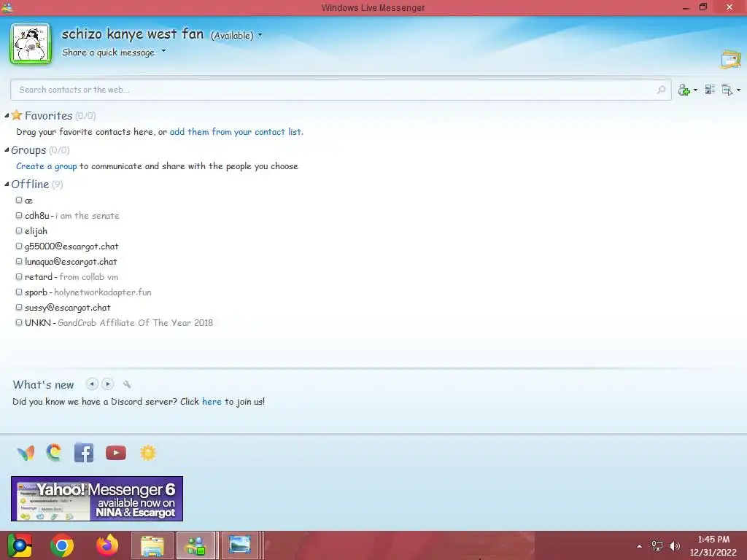Launch Google Chrome from taskbar
Screen dimensions: 747x560
pyautogui.click(x=62, y=545)
